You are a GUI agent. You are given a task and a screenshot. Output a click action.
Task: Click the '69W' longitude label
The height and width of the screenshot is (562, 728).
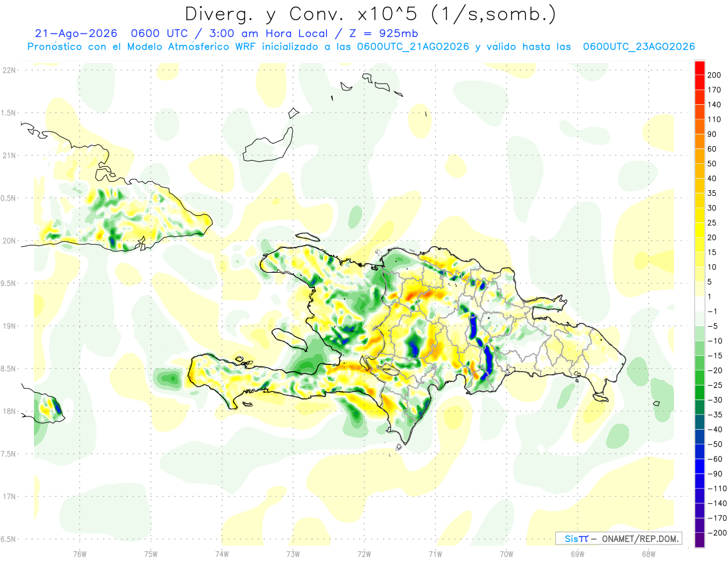point(578,554)
